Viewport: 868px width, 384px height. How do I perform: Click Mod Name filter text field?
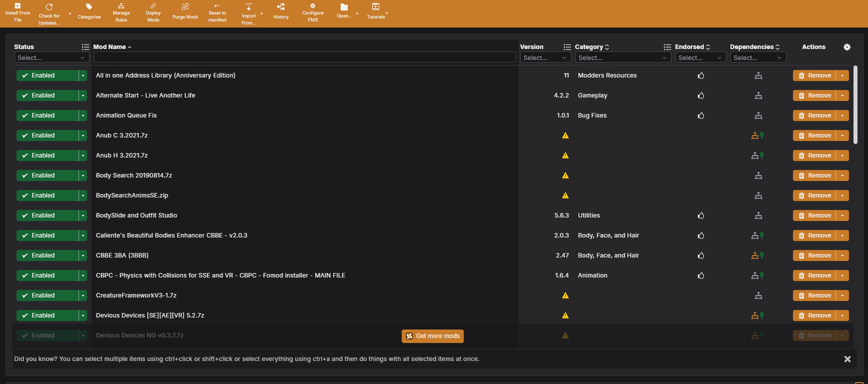pyautogui.click(x=305, y=57)
